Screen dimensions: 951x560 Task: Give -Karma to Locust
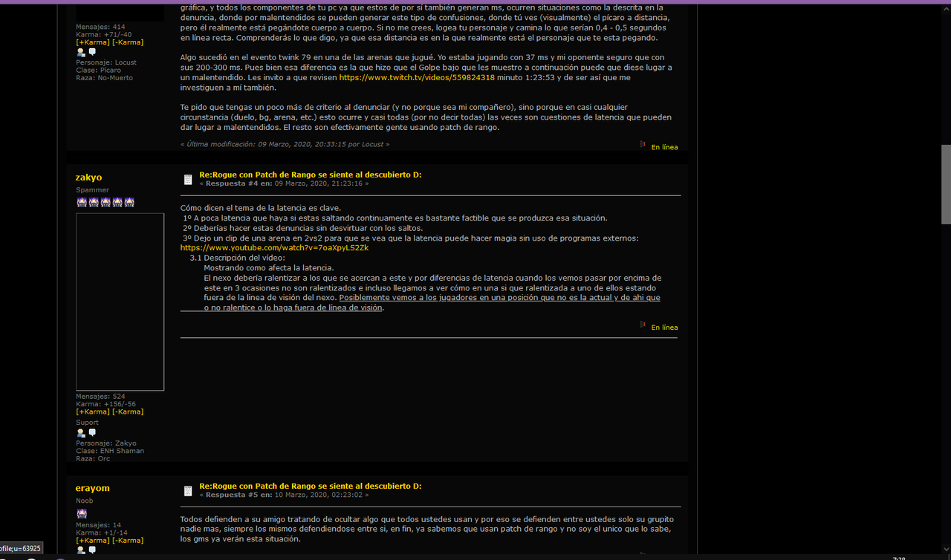tap(128, 42)
